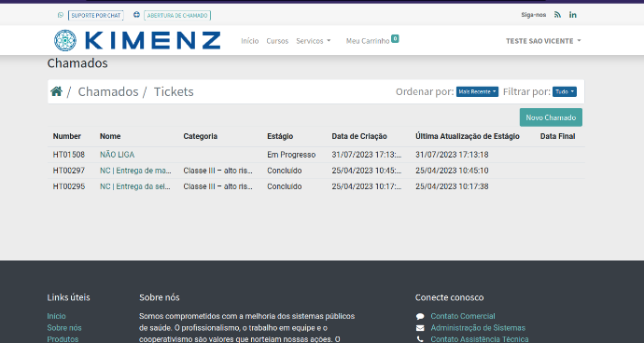Create a ticket with Novo Chamado
This screenshot has width=644, height=343.
click(551, 117)
